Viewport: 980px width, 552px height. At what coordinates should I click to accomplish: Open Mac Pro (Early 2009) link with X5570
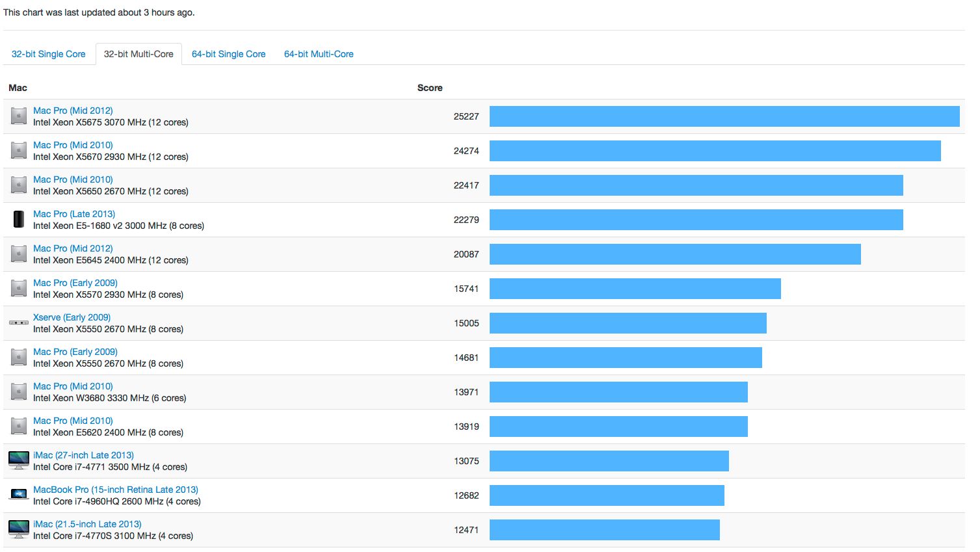click(75, 283)
